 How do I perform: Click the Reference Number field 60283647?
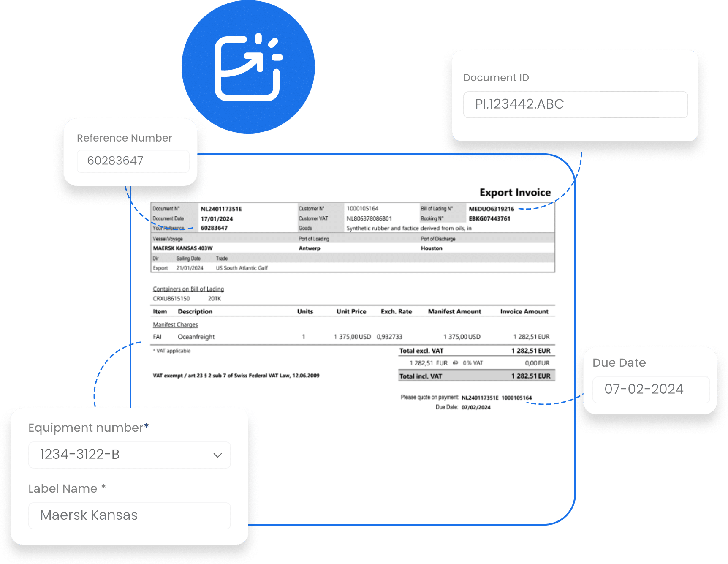point(133,161)
